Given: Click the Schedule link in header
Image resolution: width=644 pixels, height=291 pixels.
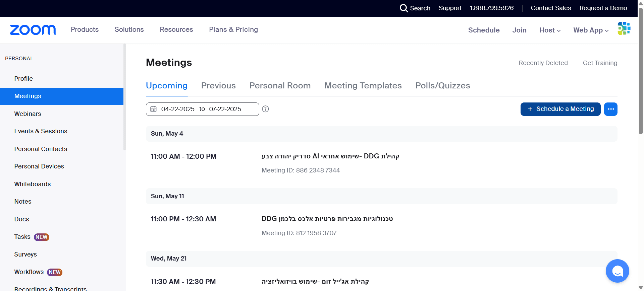Looking at the screenshot, I should (484, 30).
